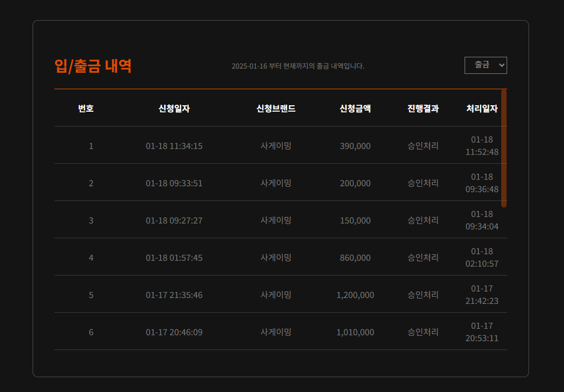This screenshot has height=392, width=564.
Task: Click 사게이밍 in the 200,000 row
Action: [x=276, y=183]
